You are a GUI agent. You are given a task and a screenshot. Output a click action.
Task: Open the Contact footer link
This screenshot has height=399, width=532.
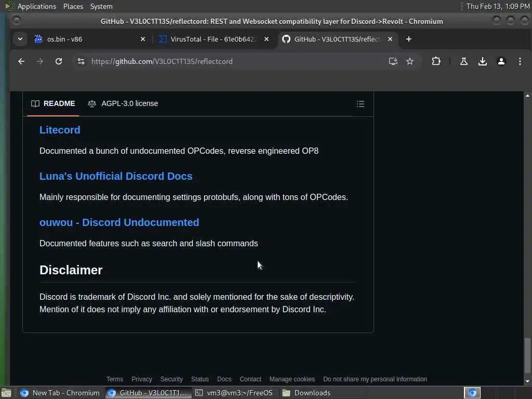click(x=250, y=379)
